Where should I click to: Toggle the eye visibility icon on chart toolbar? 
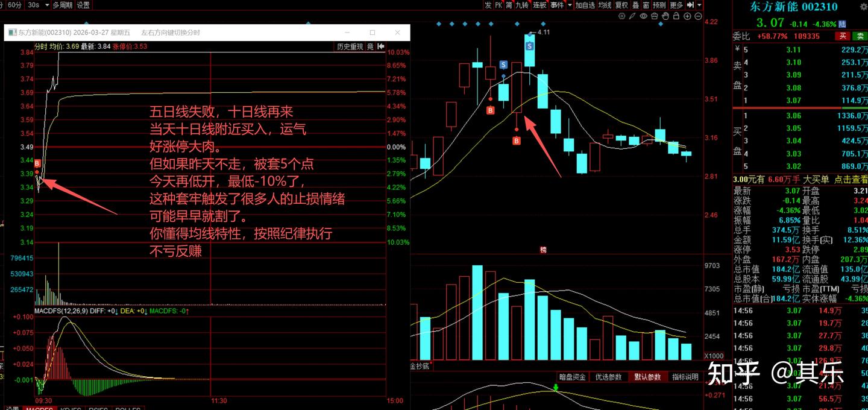click(644, 16)
